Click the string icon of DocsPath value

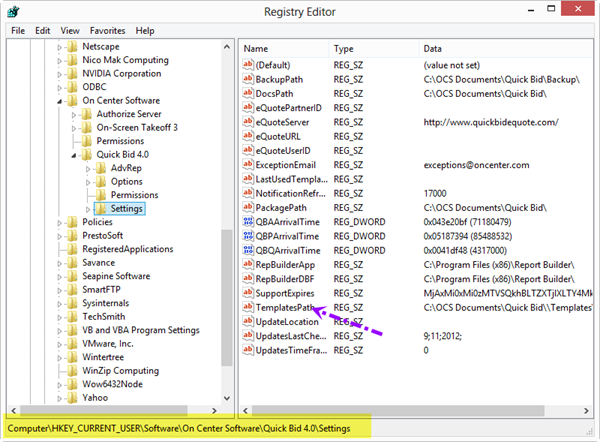pyautogui.click(x=248, y=93)
